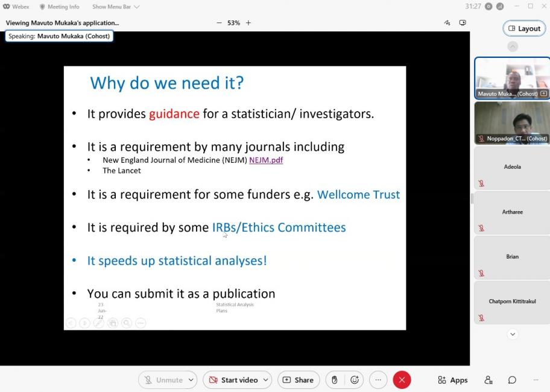Click 'The Lancet' sub-bullet text
Image resolution: width=550 pixels, height=392 pixels.
click(122, 171)
